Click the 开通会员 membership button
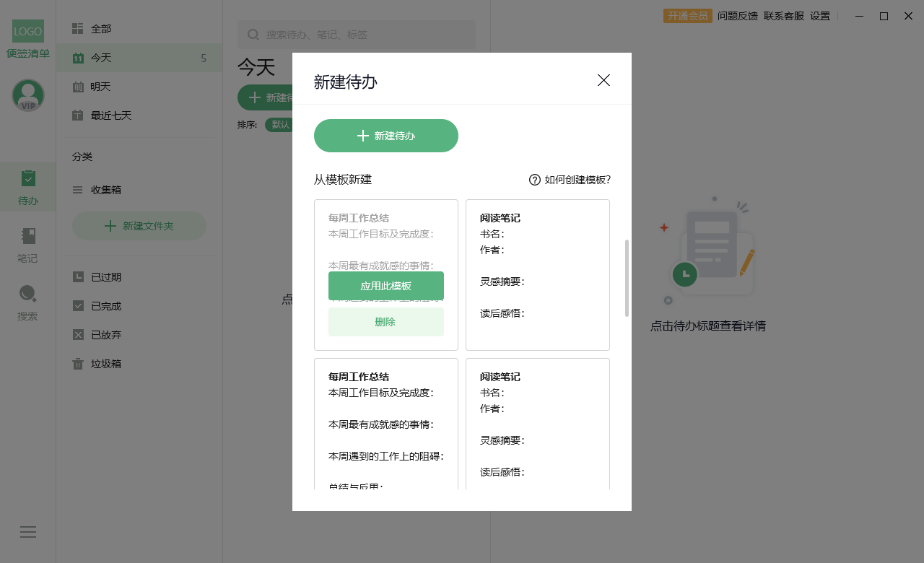Image resolution: width=924 pixels, height=563 pixels. coord(687,14)
